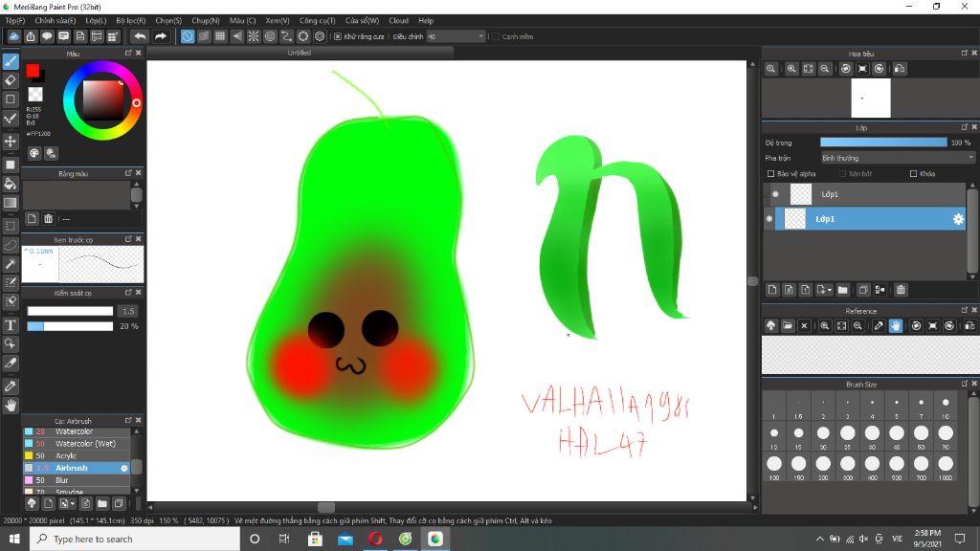The height and width of the screenshot is (551, 980).
Task: Open the Opera browser from taskbar
Action: [x=375, y=539]
